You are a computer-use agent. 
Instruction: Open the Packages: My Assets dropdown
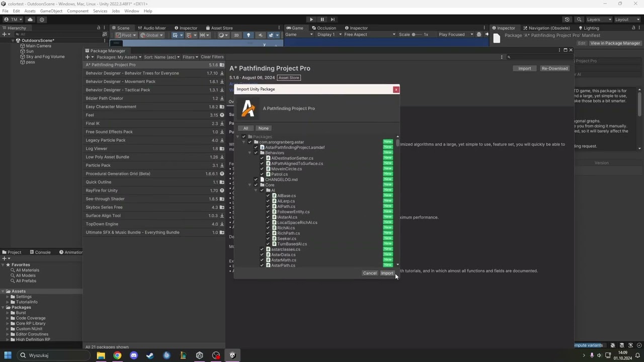[119, 57]
